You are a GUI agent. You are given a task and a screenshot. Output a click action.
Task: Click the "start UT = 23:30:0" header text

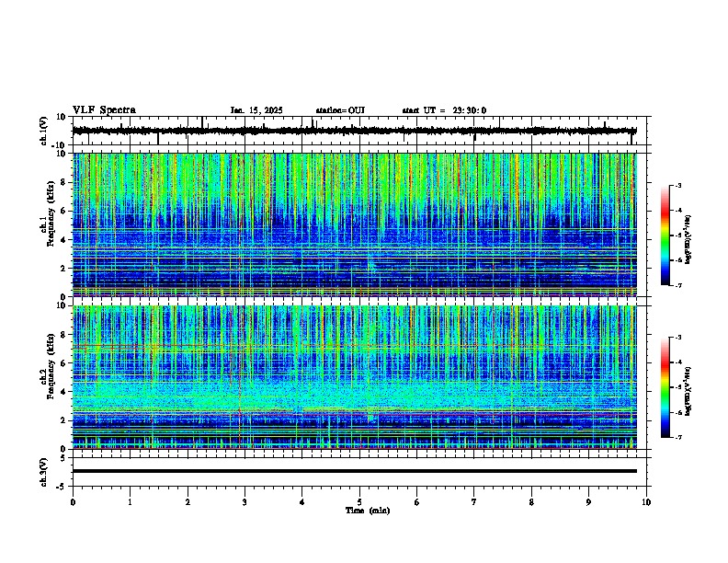(444, 110)
